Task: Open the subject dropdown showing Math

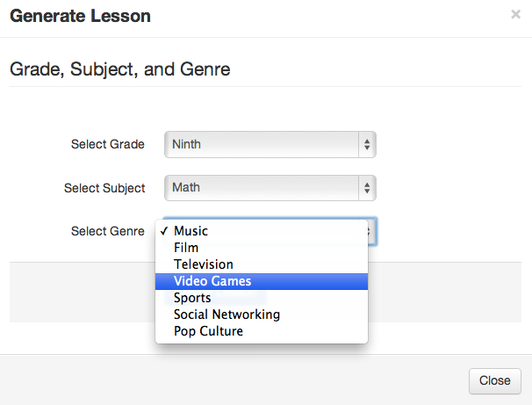Action: click(x=263, y=188)
